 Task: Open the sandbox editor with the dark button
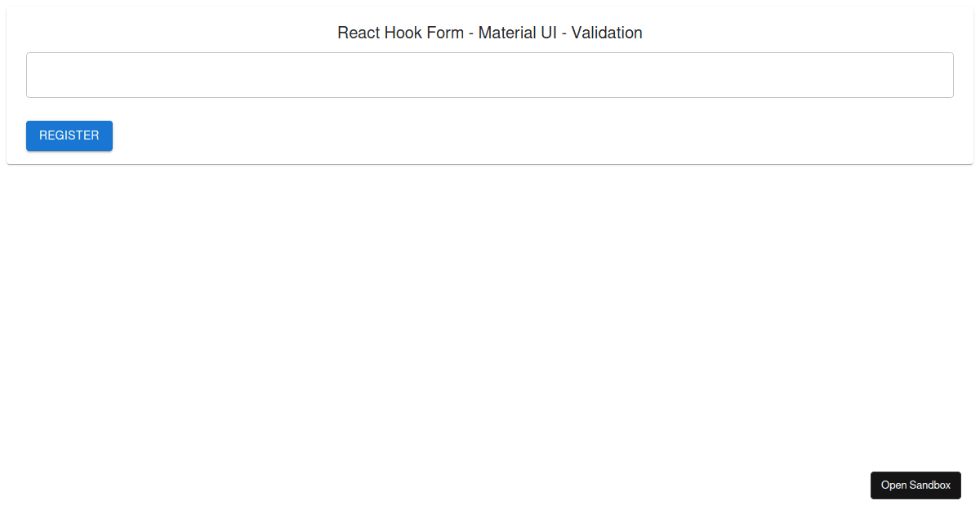click(x=915, y=485)
